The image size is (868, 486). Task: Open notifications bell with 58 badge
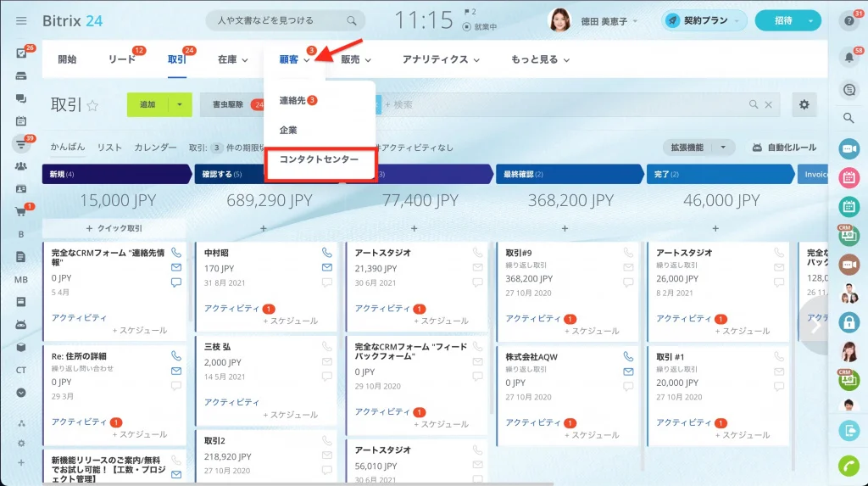point(849,57)
